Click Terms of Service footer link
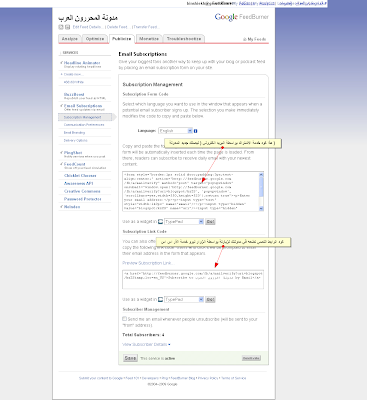Viewport: 367px width, 400px height. pos(234,378)
